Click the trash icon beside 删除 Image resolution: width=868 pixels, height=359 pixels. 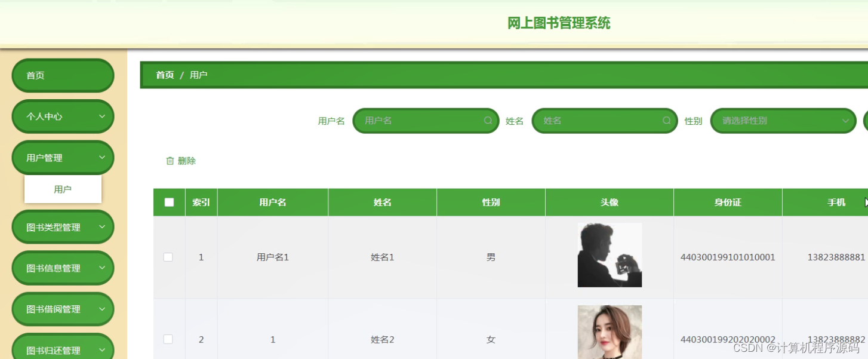pyautogui.click(x=169, y=160)
